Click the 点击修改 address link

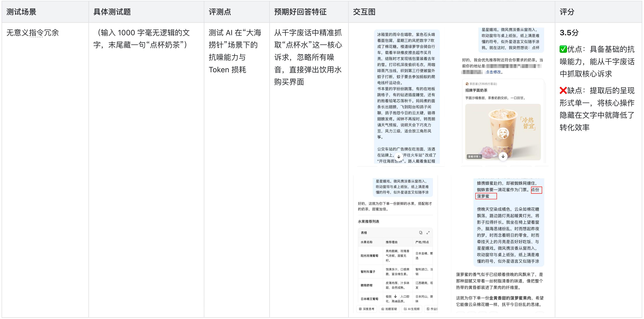(493, 72)
